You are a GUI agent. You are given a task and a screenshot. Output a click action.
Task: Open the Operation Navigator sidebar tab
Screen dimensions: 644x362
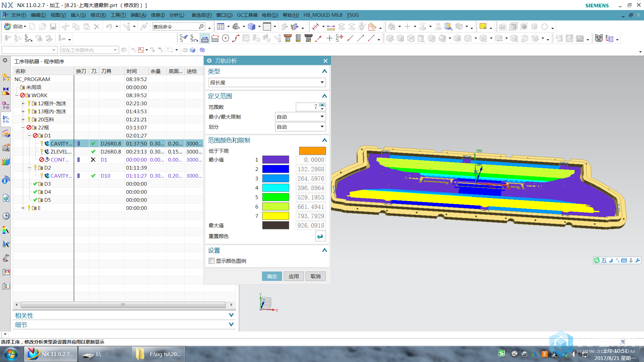(6, 119)
